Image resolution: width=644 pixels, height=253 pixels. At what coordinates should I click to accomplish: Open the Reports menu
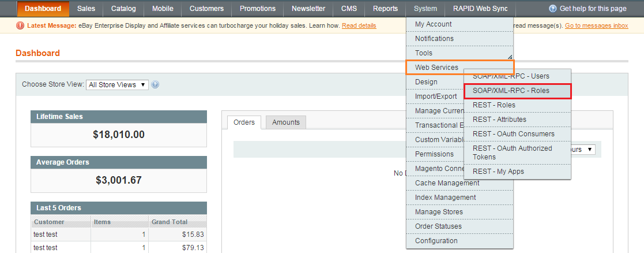pos(385,9)
